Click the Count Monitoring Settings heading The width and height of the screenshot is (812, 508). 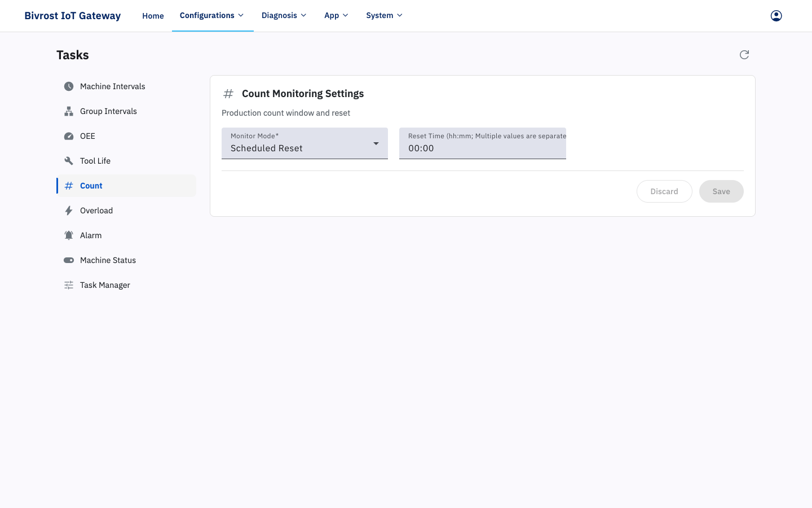[303, 94]
